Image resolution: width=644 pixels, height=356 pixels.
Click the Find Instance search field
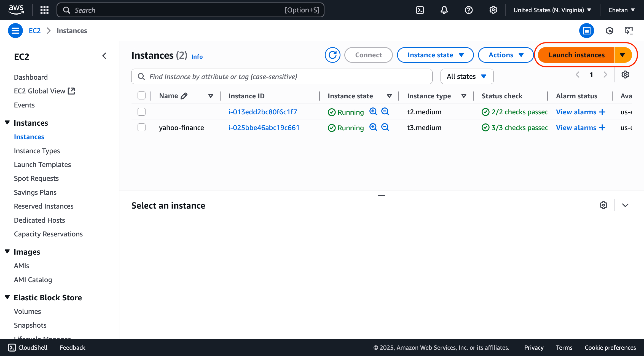click(x=281, y=77)
